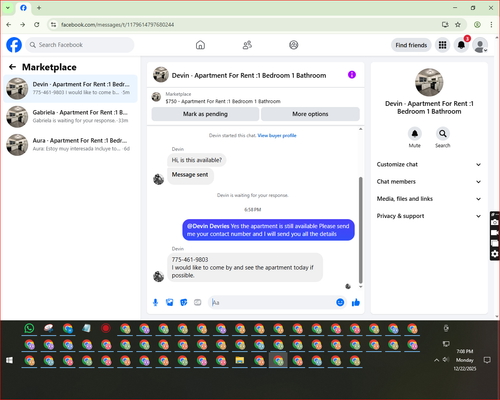Image resolution: width=500 pixels, height=400 pixels.
Task: Open conversation information purple icon
Action: click(352, 75)
